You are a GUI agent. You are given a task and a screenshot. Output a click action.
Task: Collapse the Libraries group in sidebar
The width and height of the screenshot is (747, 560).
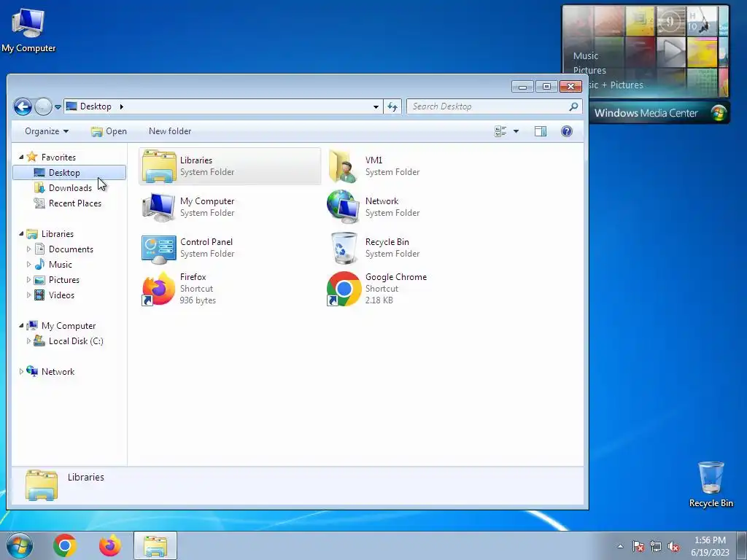point(21,233)
